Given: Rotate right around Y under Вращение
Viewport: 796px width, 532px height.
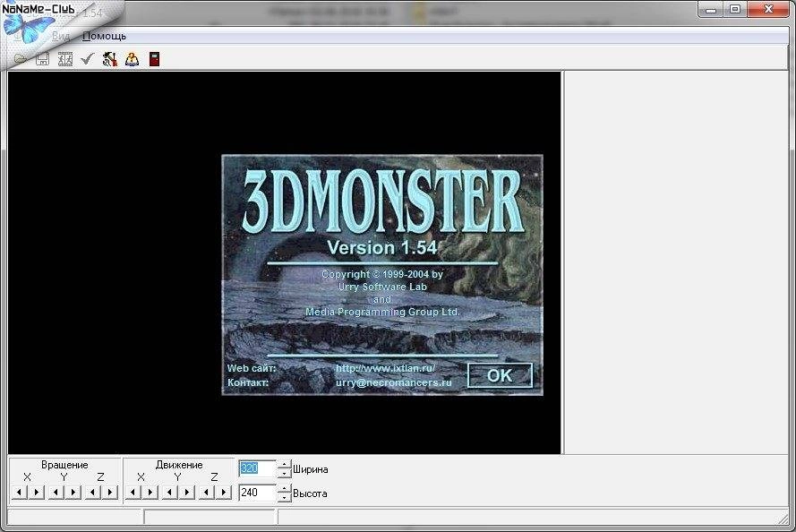Looking at the screenshot, I should click(73, 492).
